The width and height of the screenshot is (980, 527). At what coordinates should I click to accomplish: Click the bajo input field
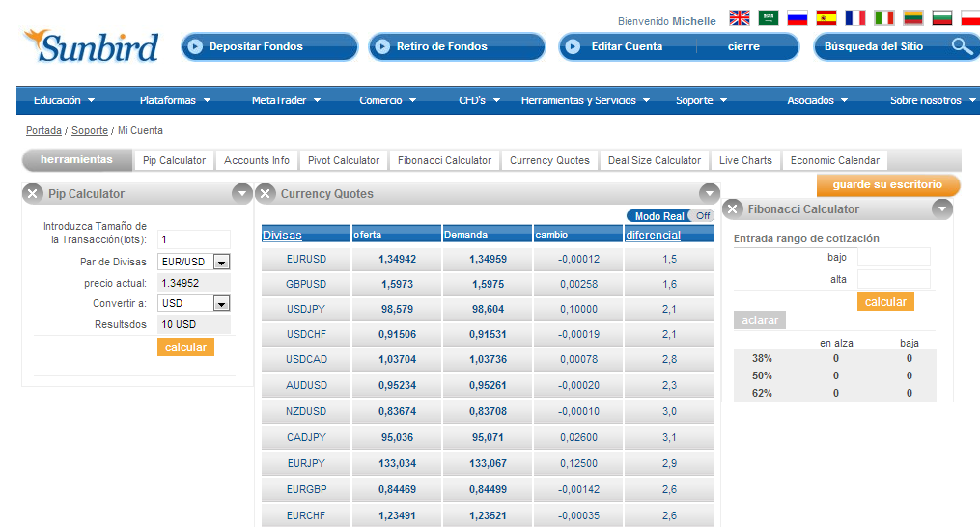coord(893,258)
